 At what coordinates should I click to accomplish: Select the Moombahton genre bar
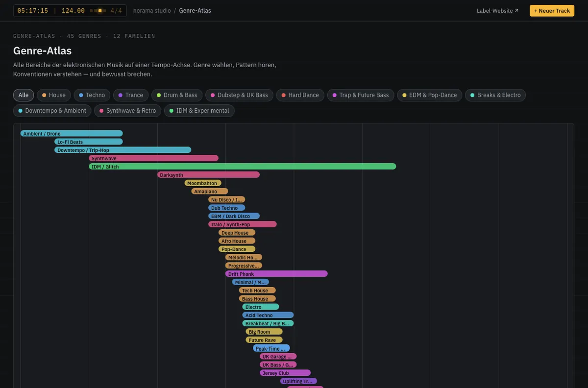point(203,183)
